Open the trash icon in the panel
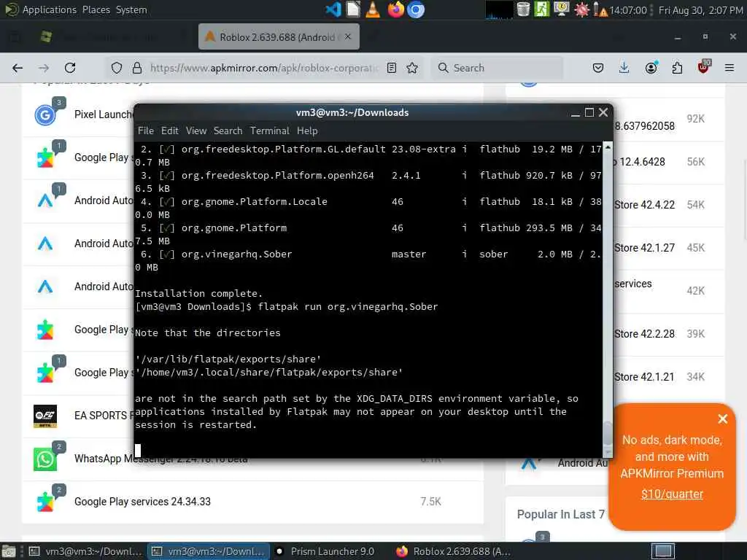Screen dimensions: 747x560 tap(523, 9)
